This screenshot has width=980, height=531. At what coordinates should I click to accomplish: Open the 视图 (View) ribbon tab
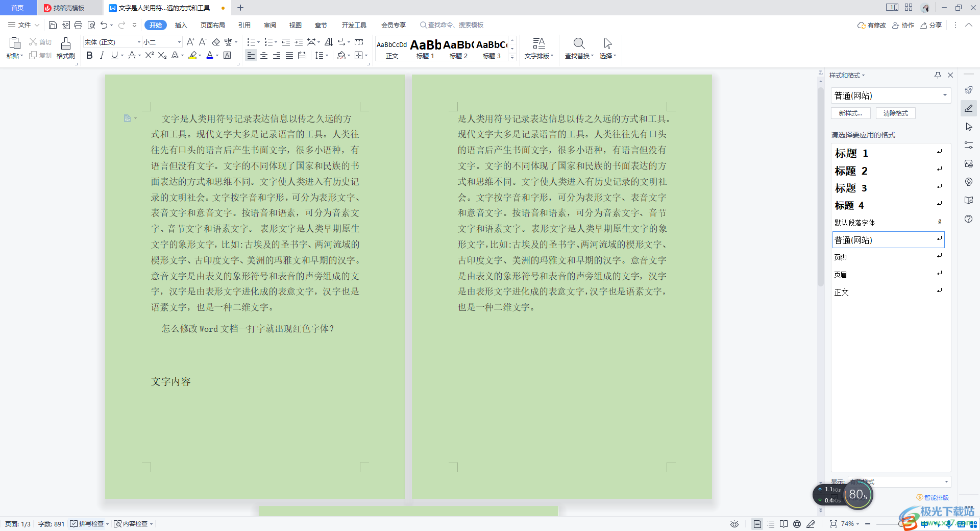pos(296,25)
